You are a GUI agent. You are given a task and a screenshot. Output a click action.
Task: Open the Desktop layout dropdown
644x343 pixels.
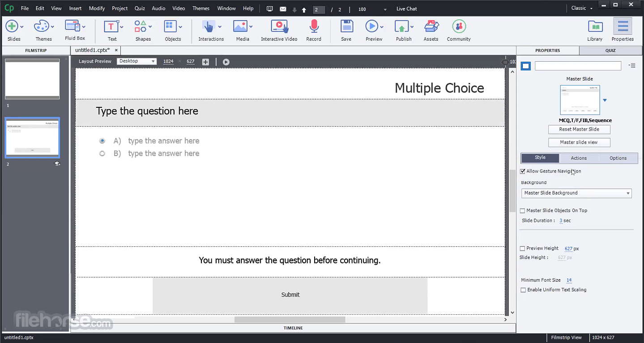pyautogui.click(x=137, y=61)
